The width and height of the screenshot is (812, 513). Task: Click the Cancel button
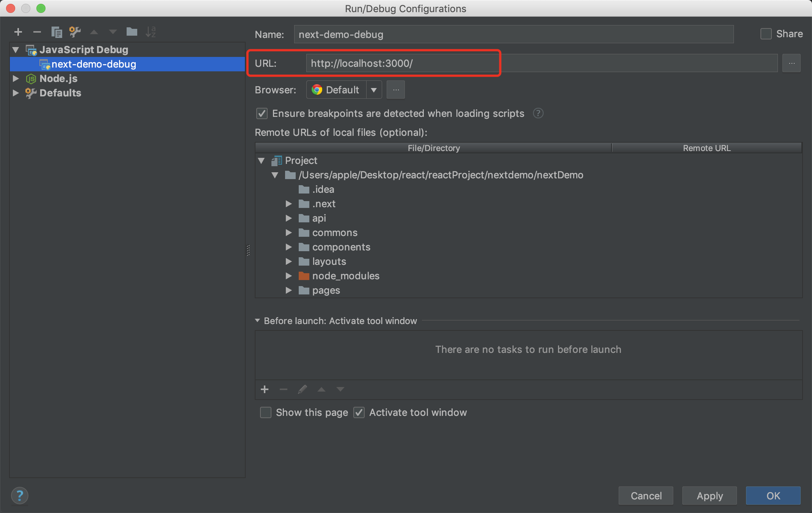(x=646, y=496)
